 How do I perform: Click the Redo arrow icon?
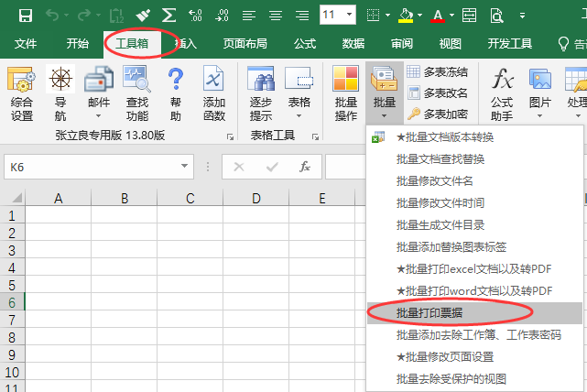[84, 16]
